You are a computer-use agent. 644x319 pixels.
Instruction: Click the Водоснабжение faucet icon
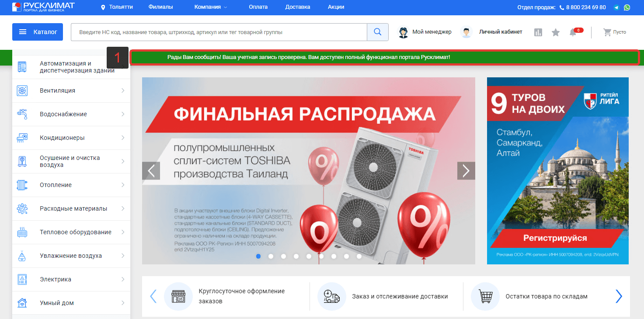coord(22,114)
